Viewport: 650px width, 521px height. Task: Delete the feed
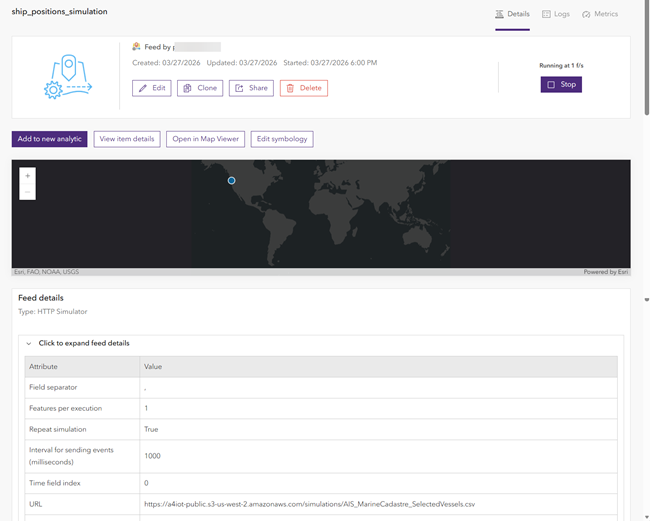pyautogui.click(x=304, y=88)
